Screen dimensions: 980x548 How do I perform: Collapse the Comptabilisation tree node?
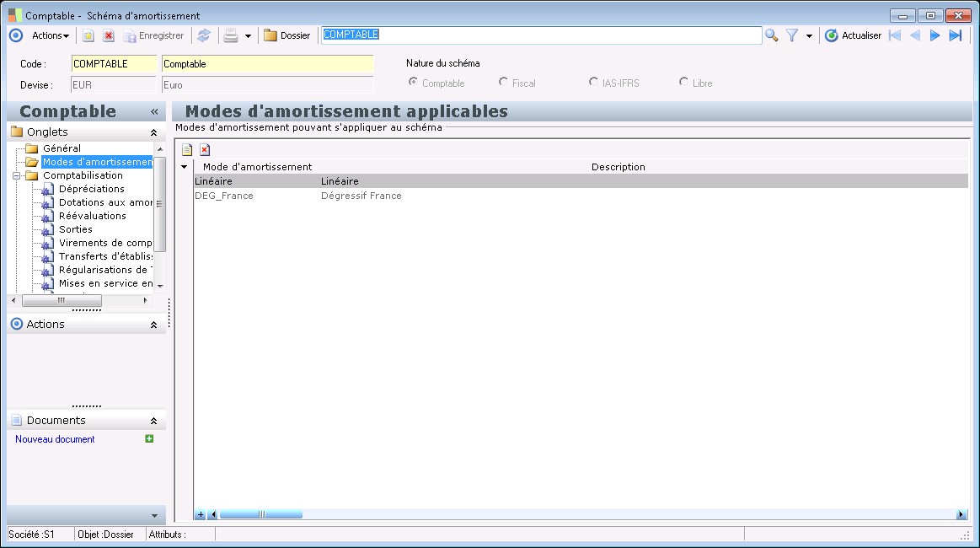[16, 176]
